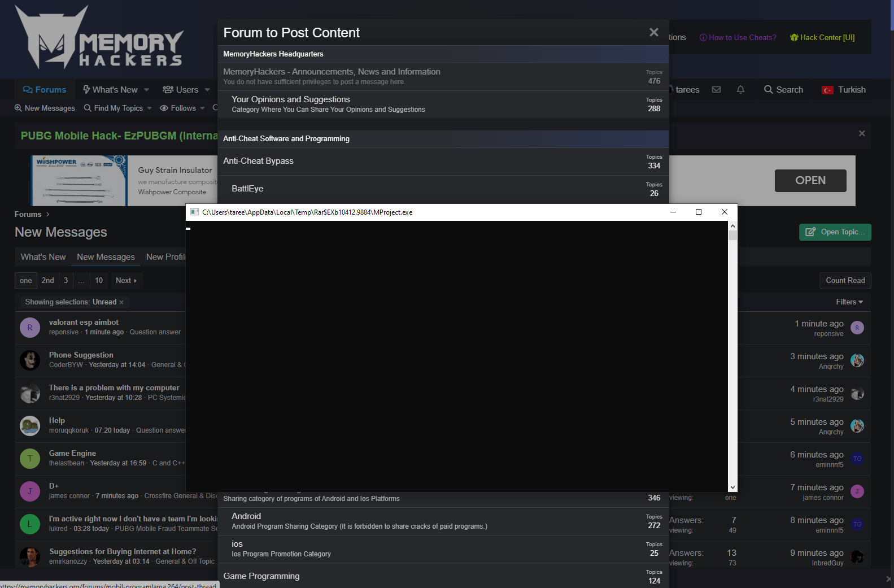Click the MProject.exe console window icon
Image resolution: width=894 pixels, height=588 pixels.
[x=195, y=212]
